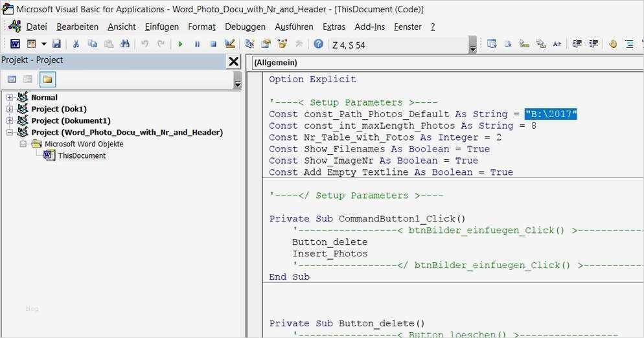
Task: Open the Datei menu
Action: click(x=36, y=27)
